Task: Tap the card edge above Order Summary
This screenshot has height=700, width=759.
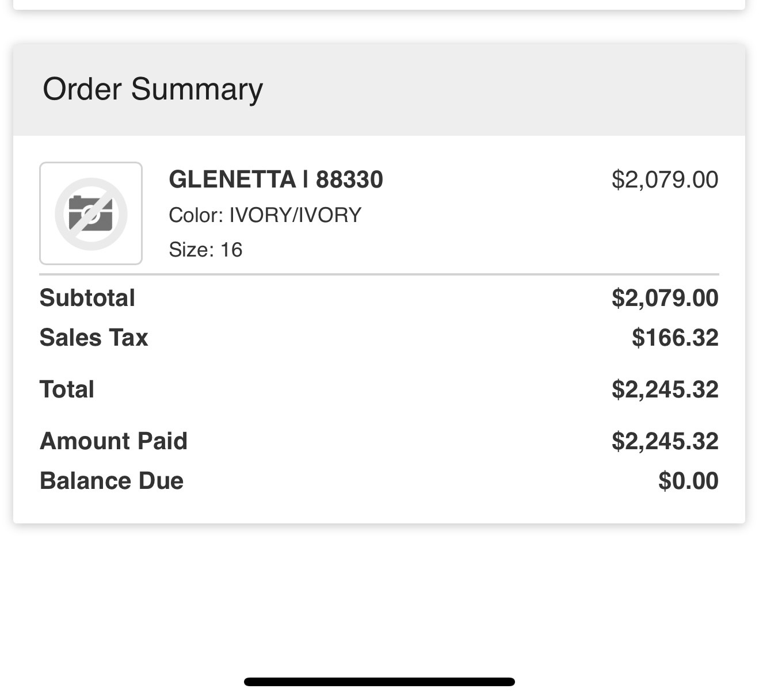Action: 379,7
